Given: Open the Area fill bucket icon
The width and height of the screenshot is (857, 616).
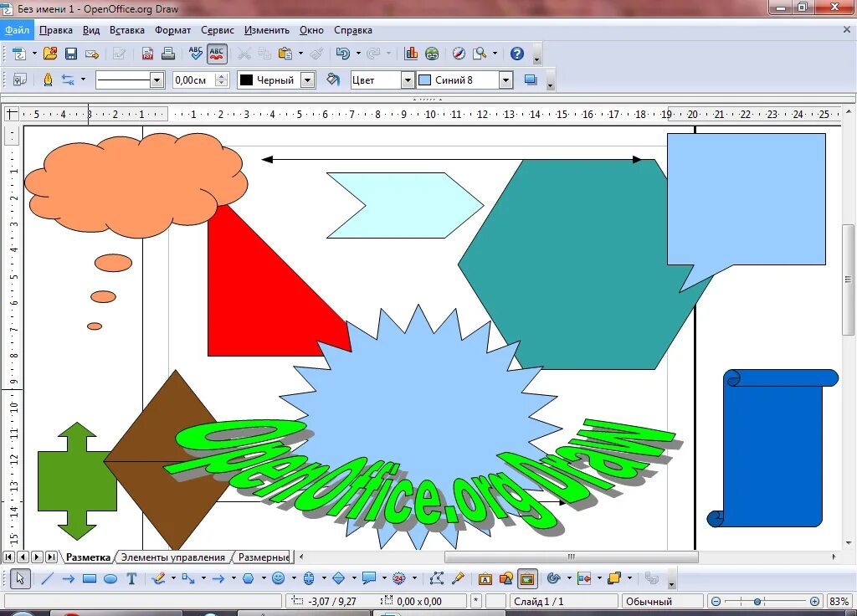Looking at the screenshot, I should 333,80.
